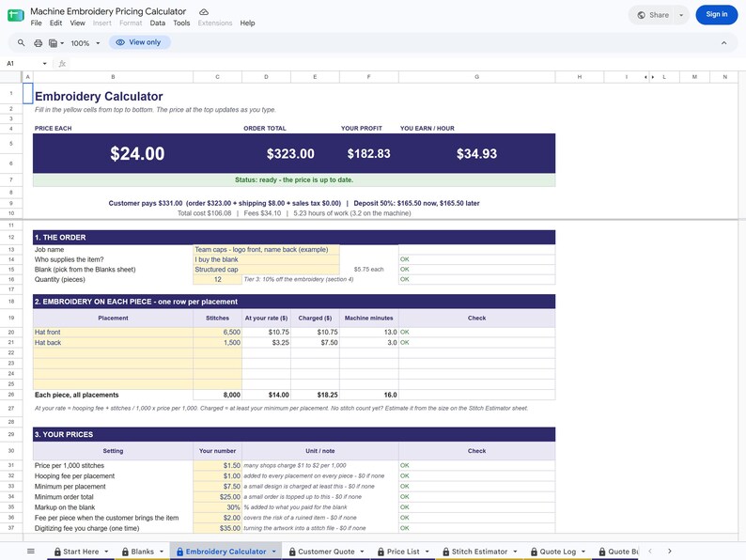The width and height of the screenshot is (746, 560).
Task: Click the $323.00 order total value
Action: click(290, 154)
